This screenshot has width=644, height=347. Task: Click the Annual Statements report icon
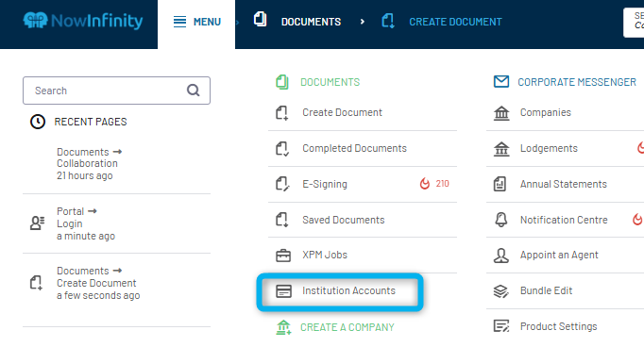(500, 184)
